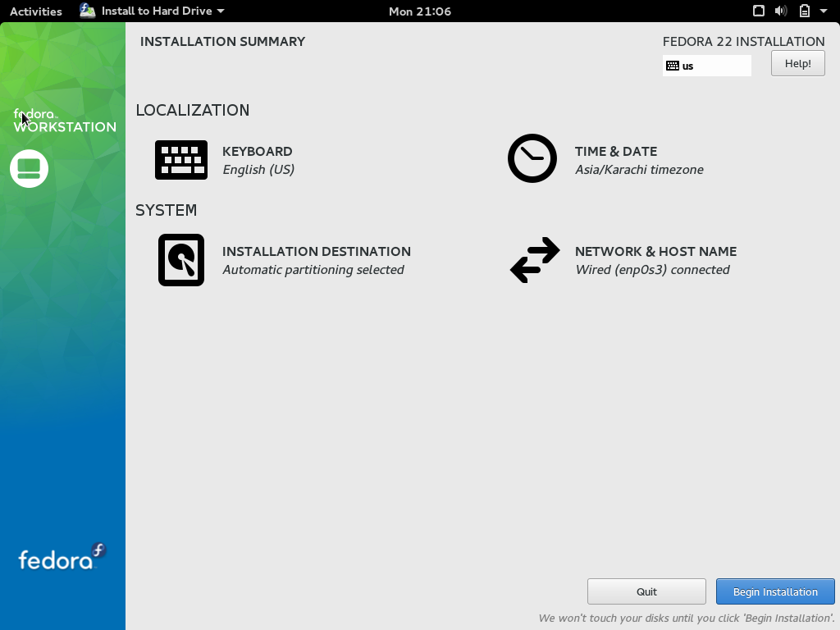The image size is (840, 630).
Task: Click the English (US) status text
Action: (x=258, y=170)
